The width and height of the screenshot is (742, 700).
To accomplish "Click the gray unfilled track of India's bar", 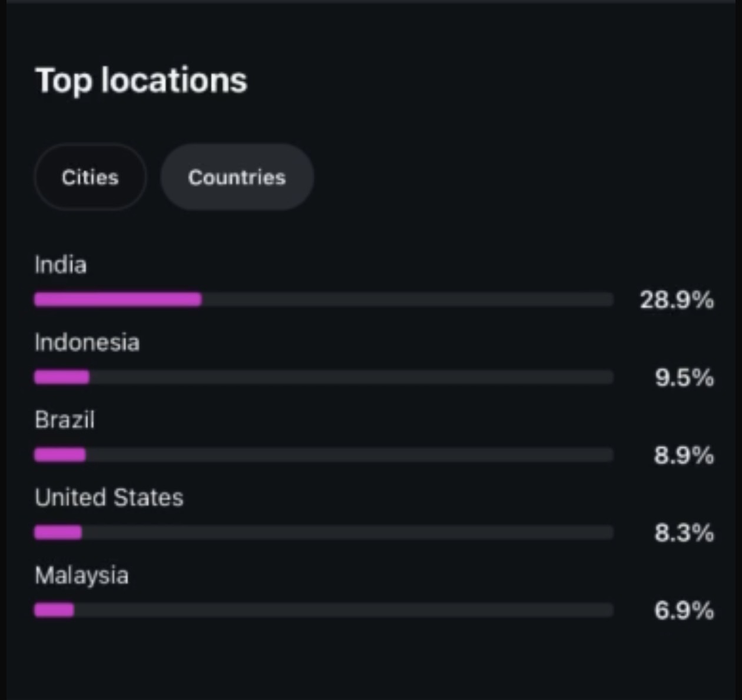I will [x=408, y=299].
